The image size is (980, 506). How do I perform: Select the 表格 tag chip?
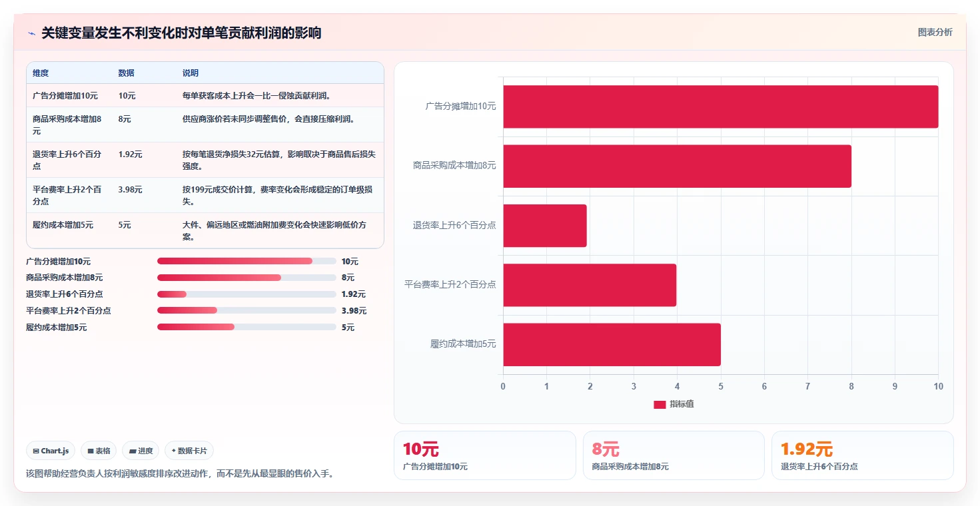click(99, 451)
